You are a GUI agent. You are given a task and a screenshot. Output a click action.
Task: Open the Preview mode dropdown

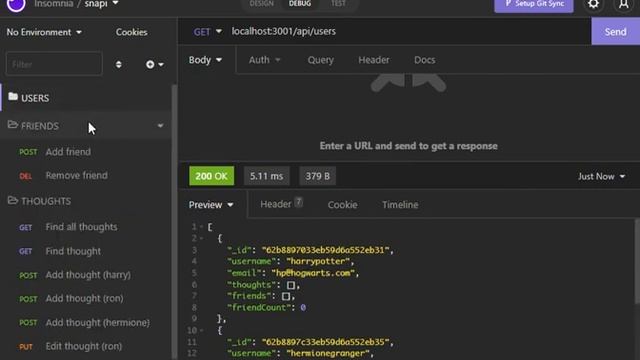(211, 204)
